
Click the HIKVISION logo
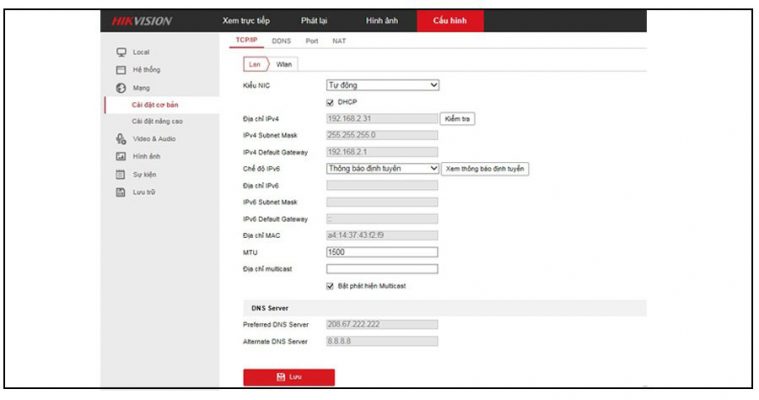coord(138,21)
